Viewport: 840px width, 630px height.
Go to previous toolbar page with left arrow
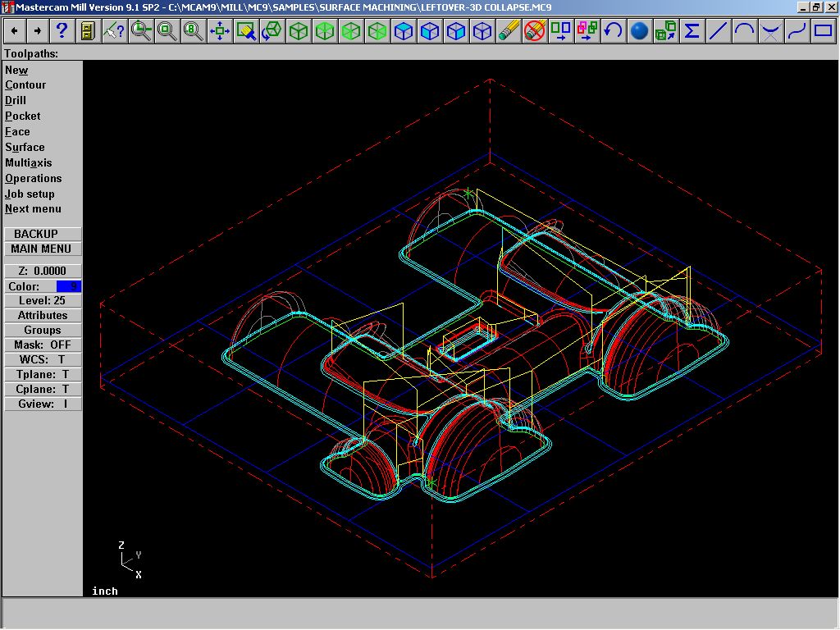pyautogui.click(x=15, y=31)
